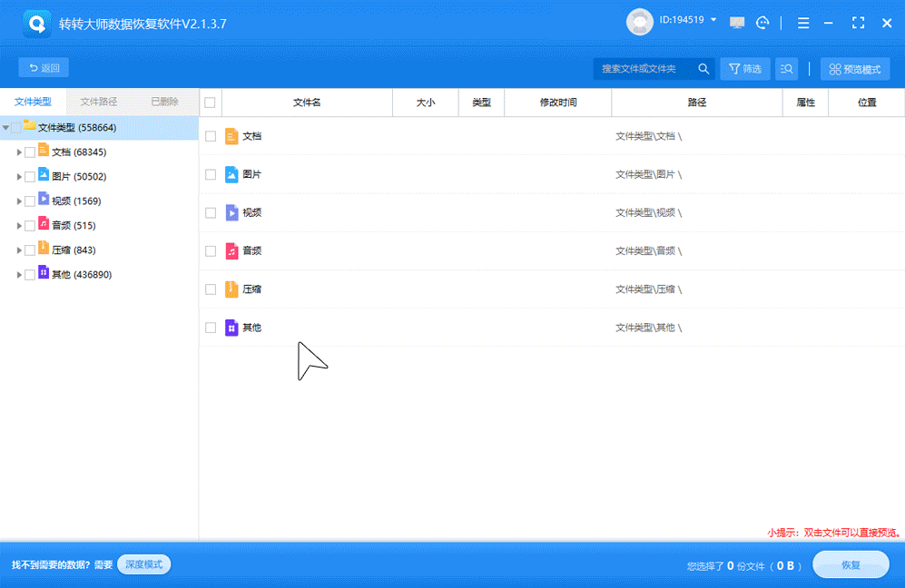Check the 视频 row checkbox in the file list
The width and height of the screenshot is (905, 588).
(211, 212)
